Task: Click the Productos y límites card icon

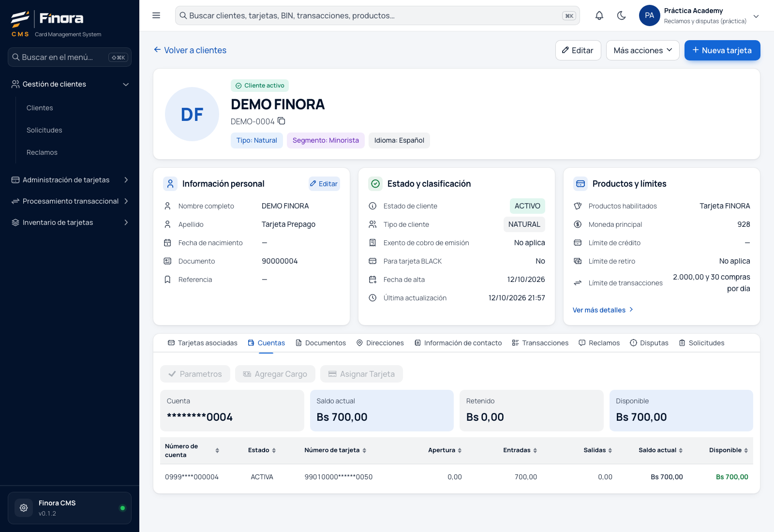Action: [x=580, y=184]
